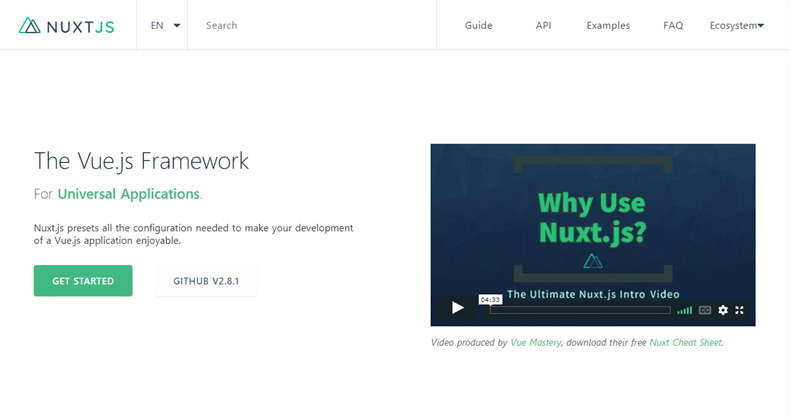The image size is (790, 417).
Task: Click the Why Use Nuxt.js video thumbnail
Action: tap(593, 215)
